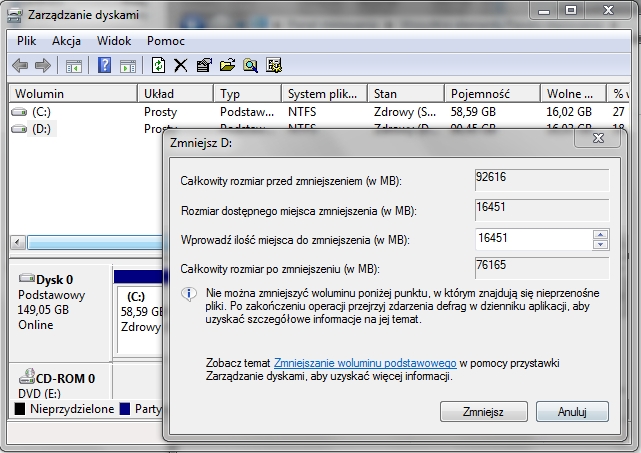Screen dimensions: 641x453
Task: Increase shrink size with the up spinner arrow
Action: click(x=600, y=235)
